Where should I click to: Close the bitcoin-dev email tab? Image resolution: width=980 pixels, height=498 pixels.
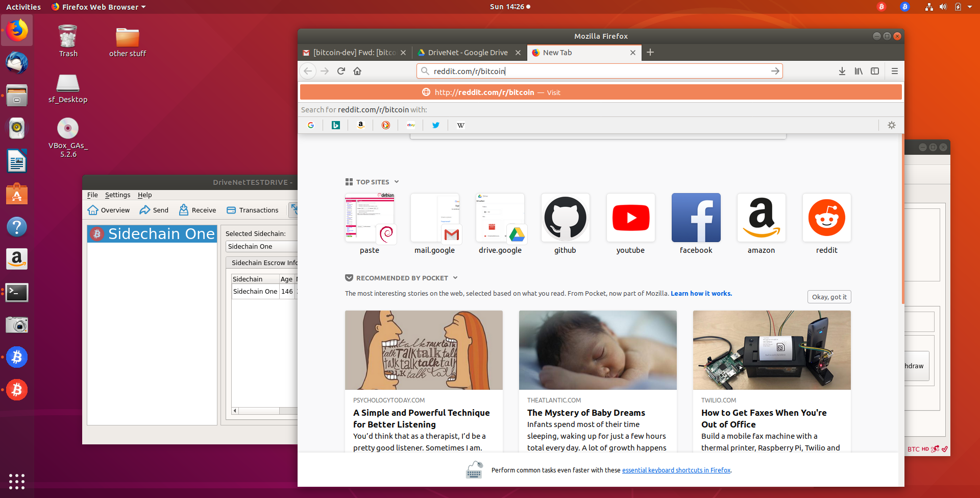[403, 52]
